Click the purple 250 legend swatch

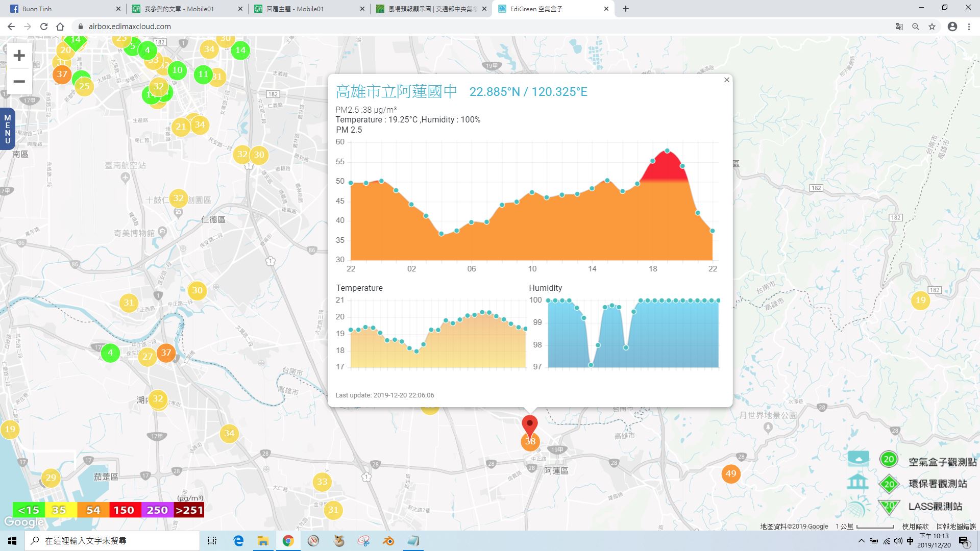pos(157,510)
